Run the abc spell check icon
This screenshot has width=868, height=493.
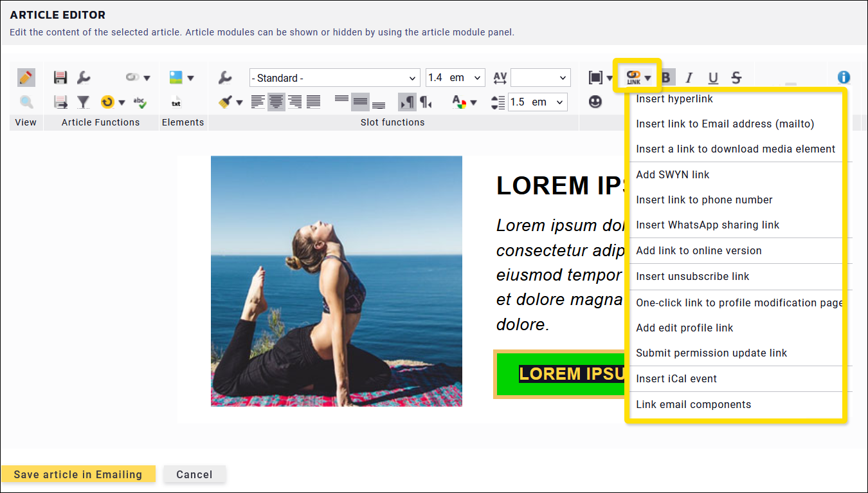[140, 102]
